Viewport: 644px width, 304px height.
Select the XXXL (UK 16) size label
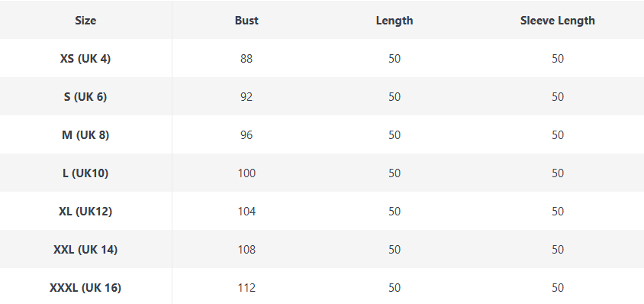pyautogui.click(x=85, y=288)
